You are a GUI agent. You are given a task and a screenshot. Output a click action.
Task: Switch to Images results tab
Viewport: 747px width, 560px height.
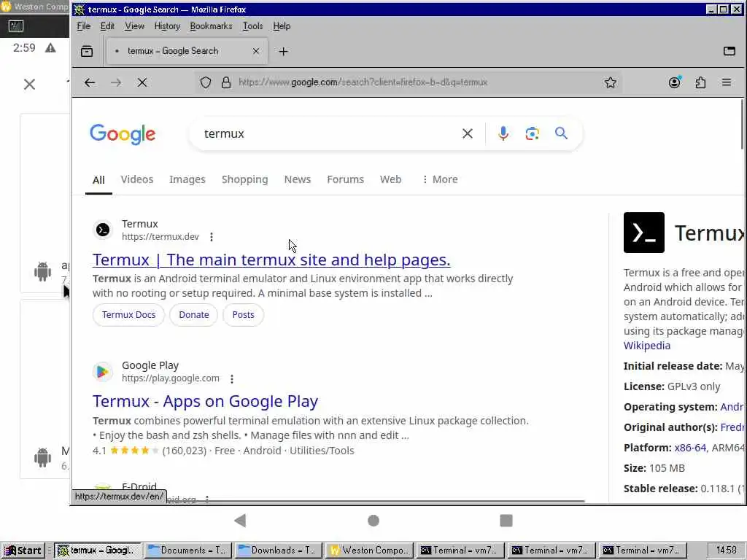187,179
